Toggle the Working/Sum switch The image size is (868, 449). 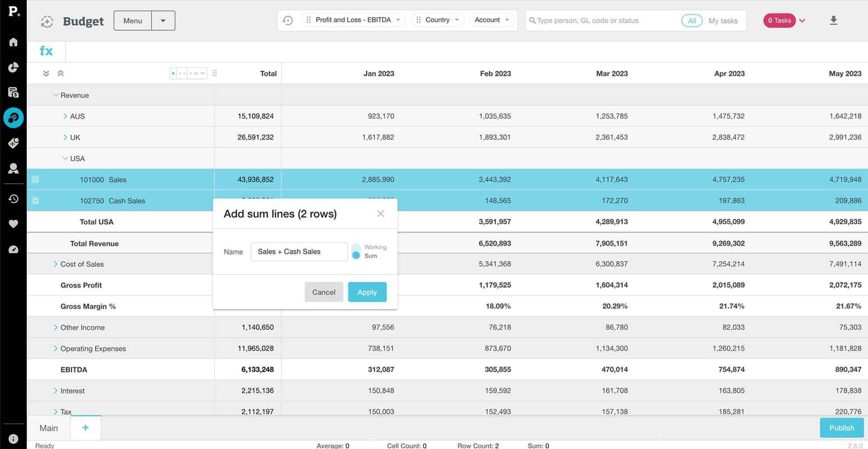click(356, 251)
